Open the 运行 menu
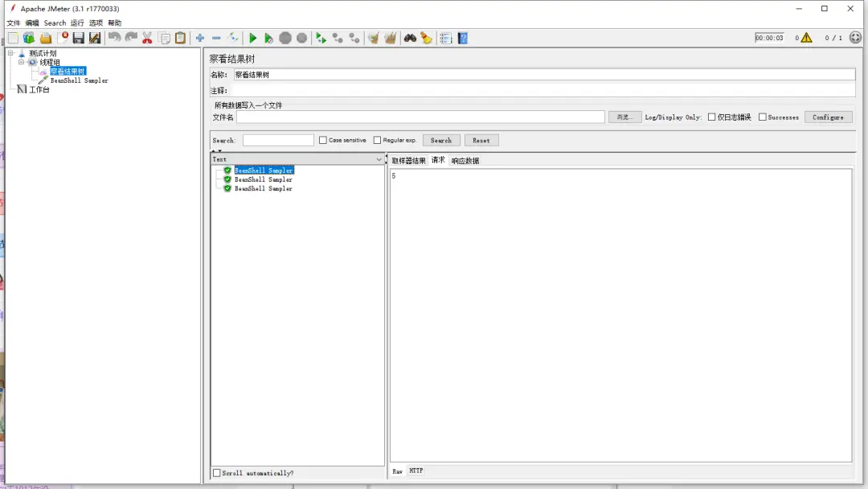Screen dimensions: 868x489 (x=77, y=23)
